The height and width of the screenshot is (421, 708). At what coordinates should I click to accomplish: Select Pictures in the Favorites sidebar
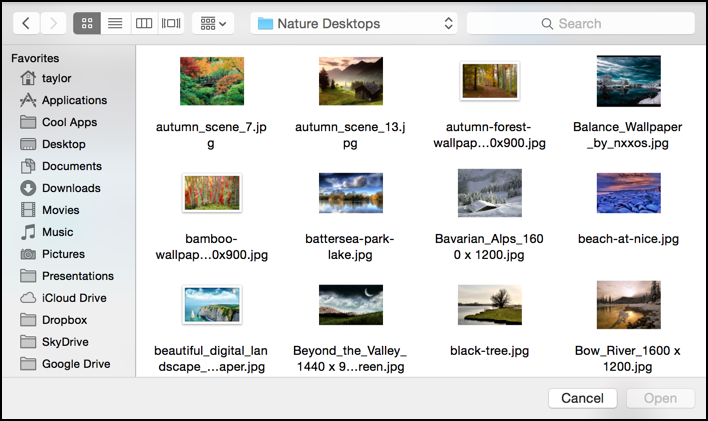(62, 254)
